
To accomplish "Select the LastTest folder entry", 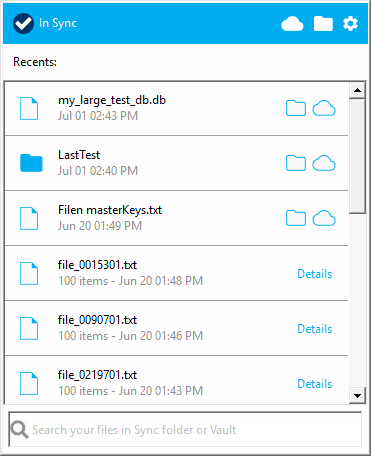I will click(x=177, y=163).
